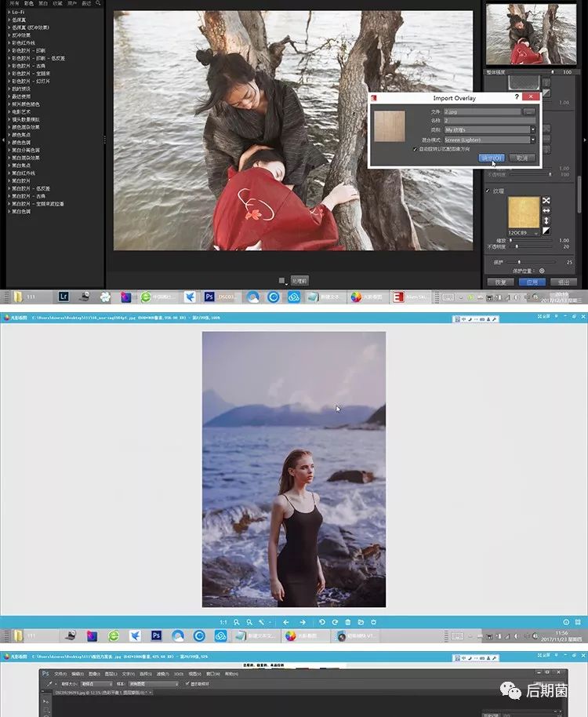Click the flip texture horizontally icon

pos(546,210)
